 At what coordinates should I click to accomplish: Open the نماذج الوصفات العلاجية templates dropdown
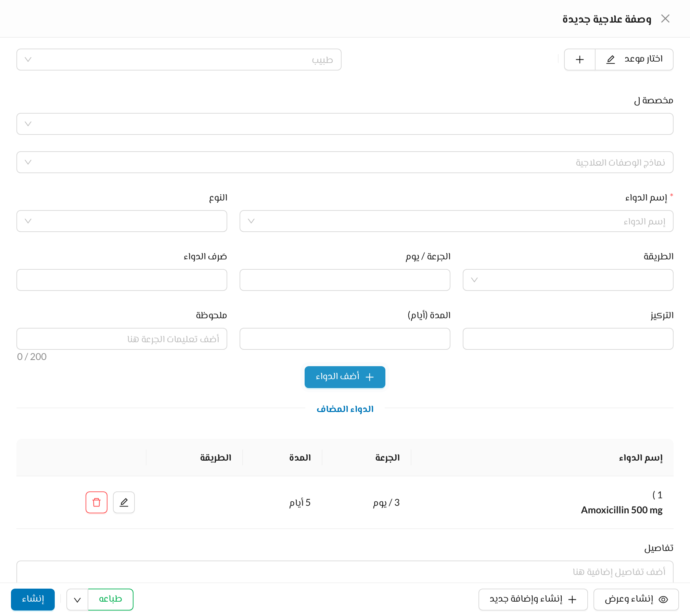pyautogui.click(x=345, y=162)
